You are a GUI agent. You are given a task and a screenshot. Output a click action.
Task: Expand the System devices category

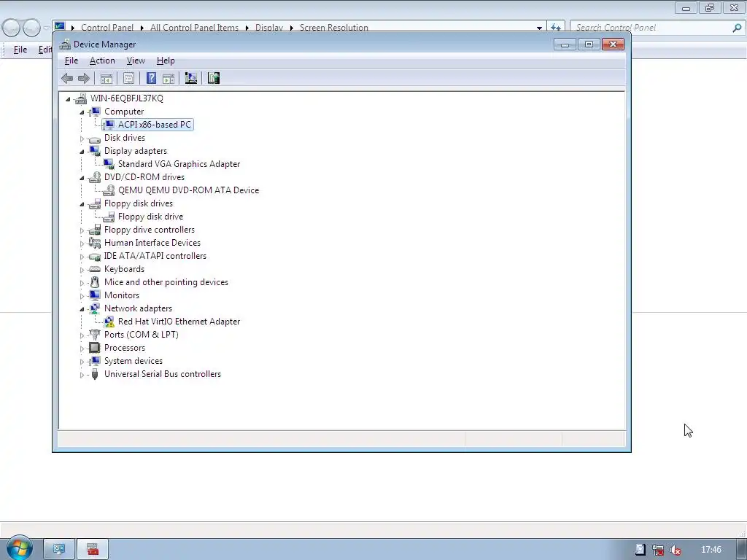point(82,362)
